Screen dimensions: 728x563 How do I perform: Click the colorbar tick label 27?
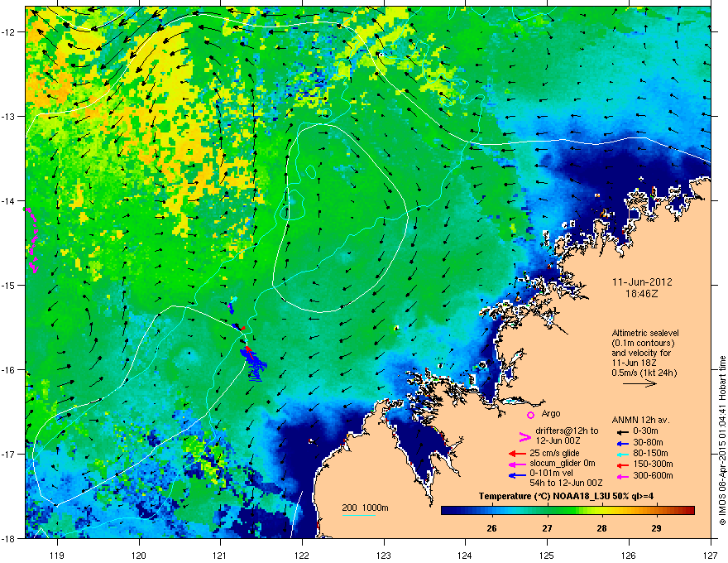[547, 528]
